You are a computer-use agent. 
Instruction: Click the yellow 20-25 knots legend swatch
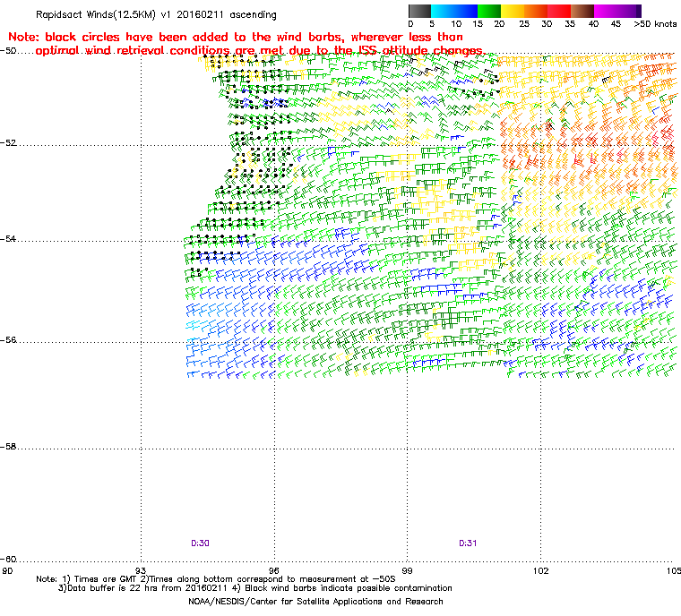[513, 11]
